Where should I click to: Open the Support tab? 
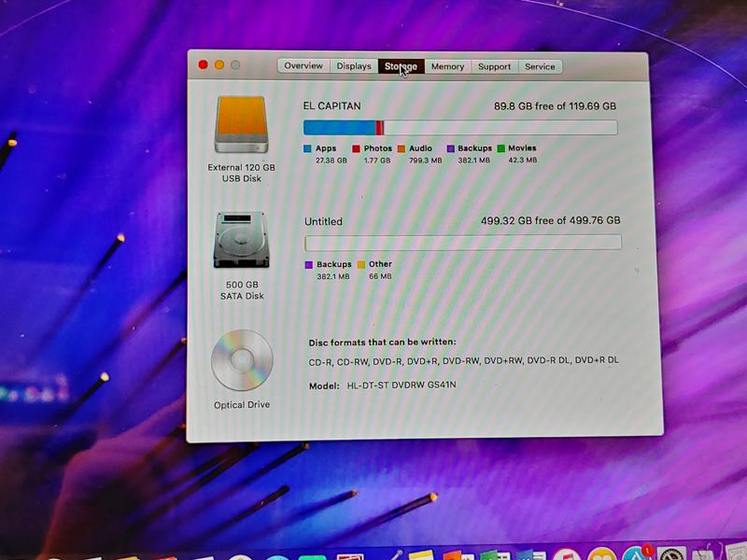494,66
